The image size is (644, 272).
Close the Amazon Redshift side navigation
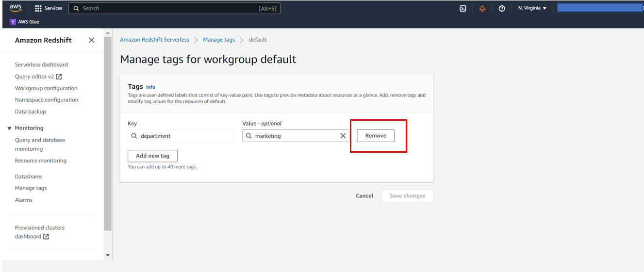pyautogui.click(x=91, y=40)
